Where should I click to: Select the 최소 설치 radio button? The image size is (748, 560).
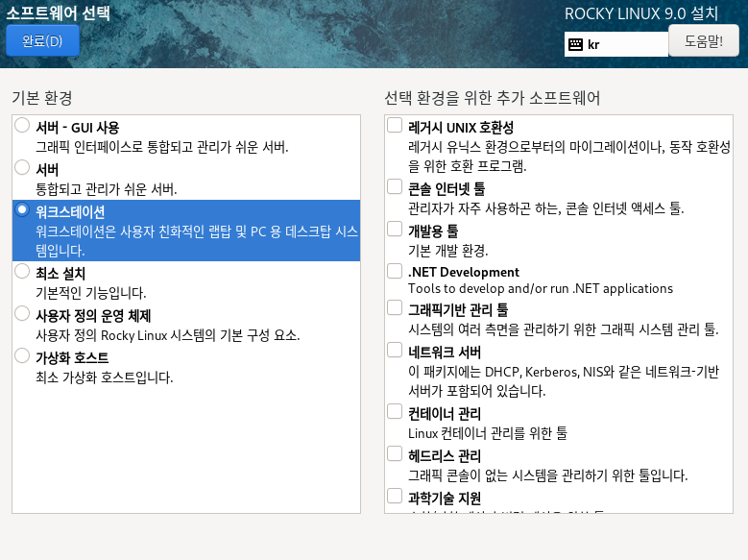click(22, 271)
